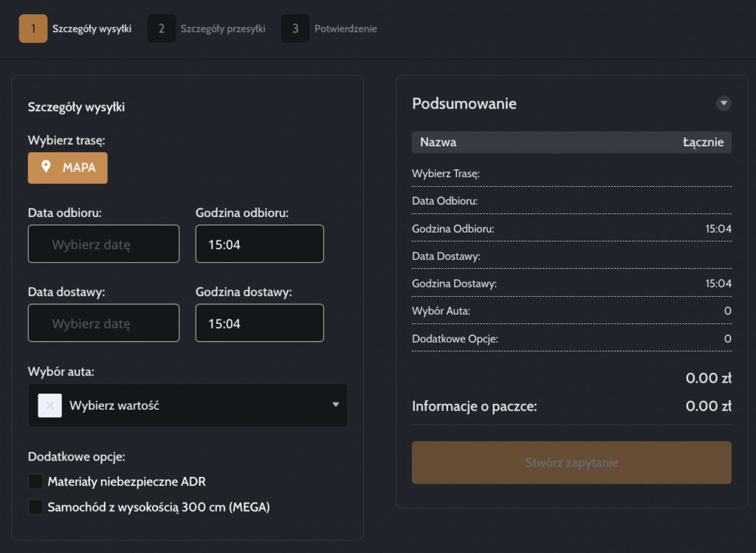Click the orange number 1 step badge

[33, 29]
